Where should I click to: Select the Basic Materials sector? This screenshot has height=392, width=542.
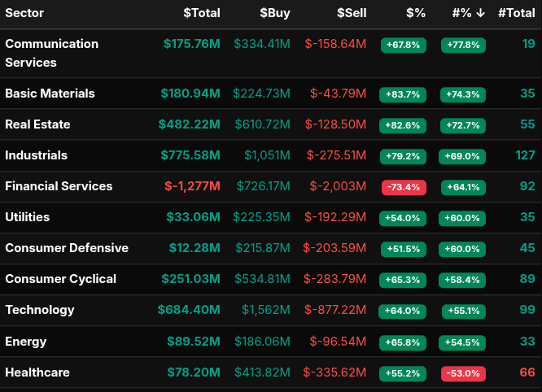[50, 94]
